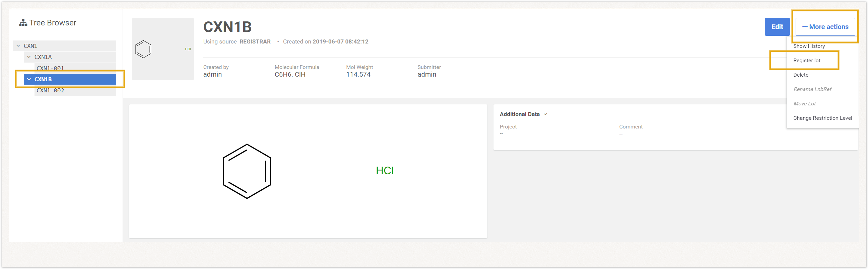Screen dimensions: 868x269
Task: Choose Change Restriction Level option
Action: (x=822, y=118)
